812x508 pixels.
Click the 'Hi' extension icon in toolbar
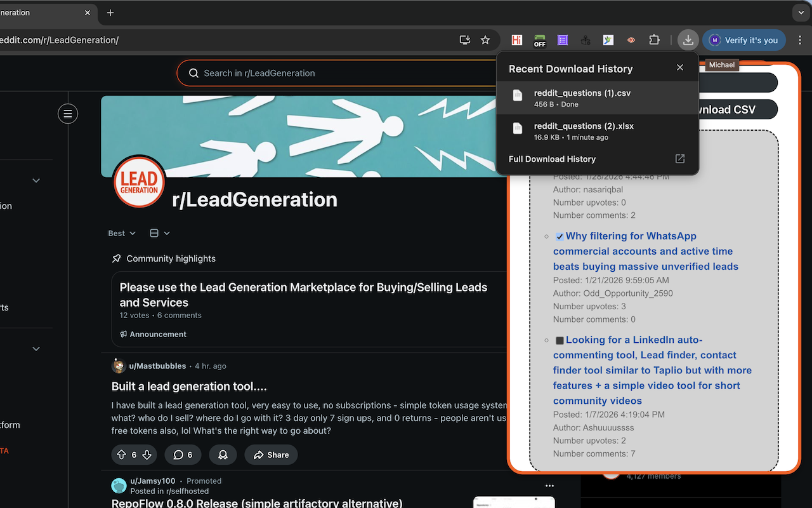[517, 40]
